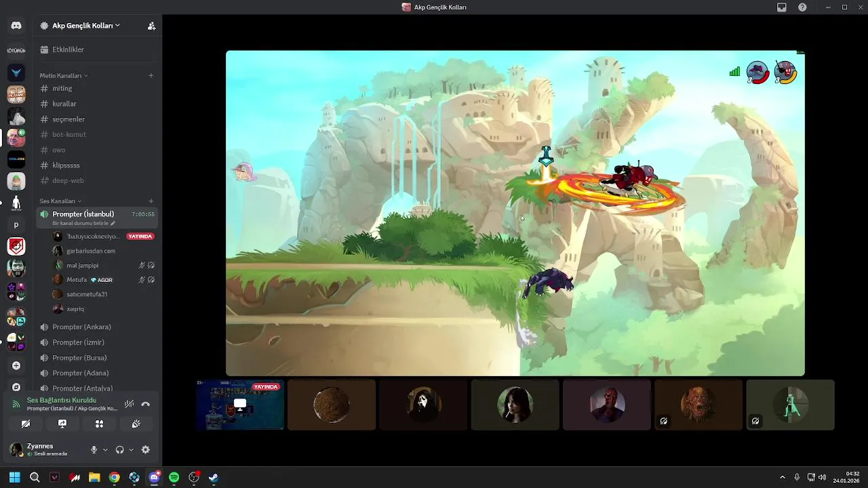Open Google Chrome from the taskbar
868x488 pixels.
pyautogui.click(x=114, y=477)
